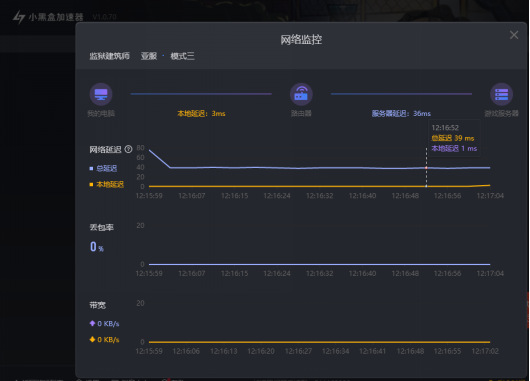Click the V1.0.70 version label

104,17
